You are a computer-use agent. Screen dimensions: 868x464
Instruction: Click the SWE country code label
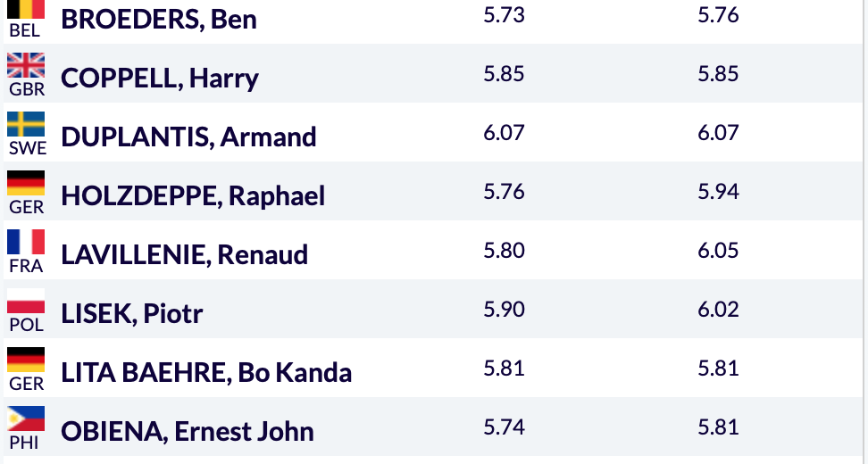point(28,148)
